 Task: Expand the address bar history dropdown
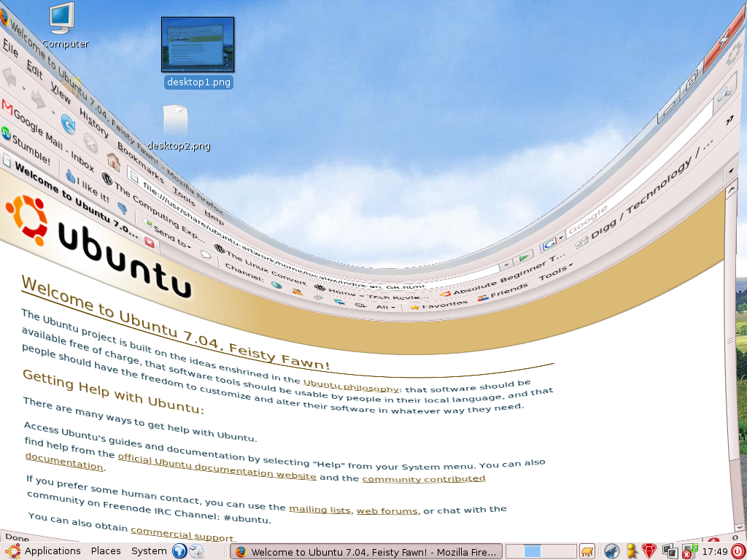coord(506,263)
